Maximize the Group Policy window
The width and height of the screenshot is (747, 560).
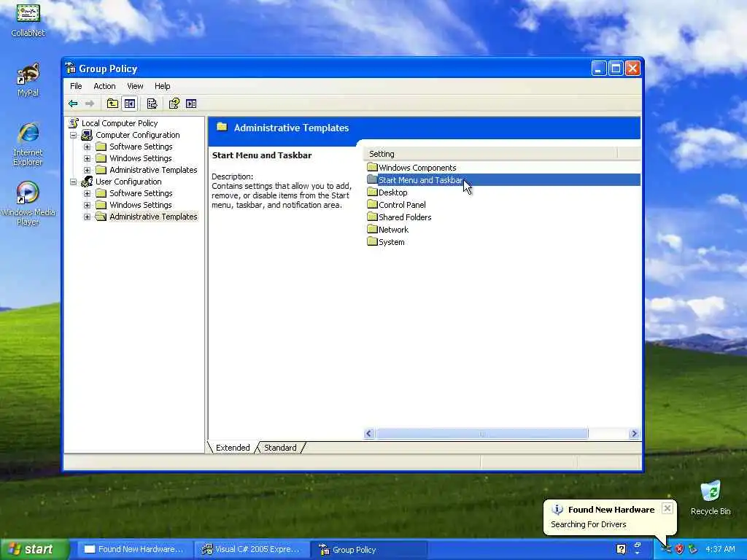pyautogui.click(x=616, y=68)
